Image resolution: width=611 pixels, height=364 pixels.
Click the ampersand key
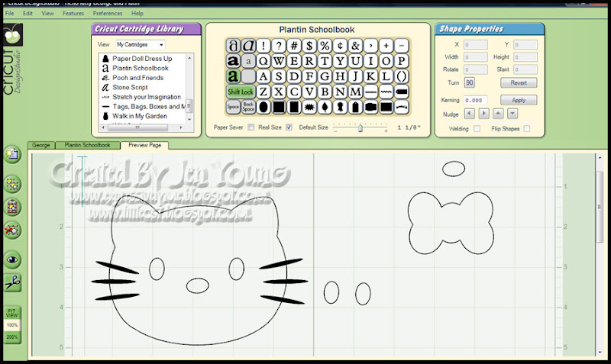coord(355,46)
